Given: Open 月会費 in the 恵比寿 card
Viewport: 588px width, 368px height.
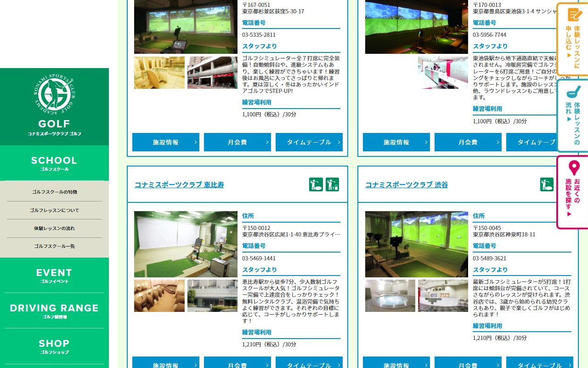Looking at the screenshot, I should point(237,362).
